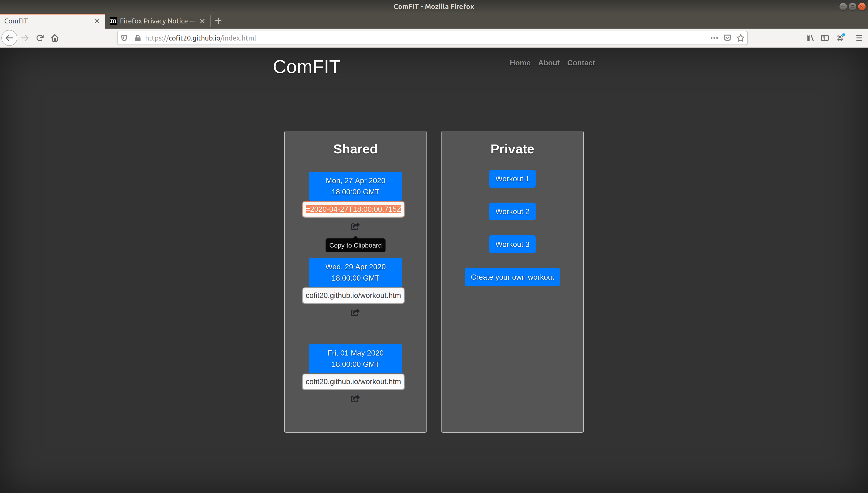Screen dimensions: 868x493
Task: Click share icon under Fri 01 May workout
Action: pyautogui.click(x=355, y=399)
